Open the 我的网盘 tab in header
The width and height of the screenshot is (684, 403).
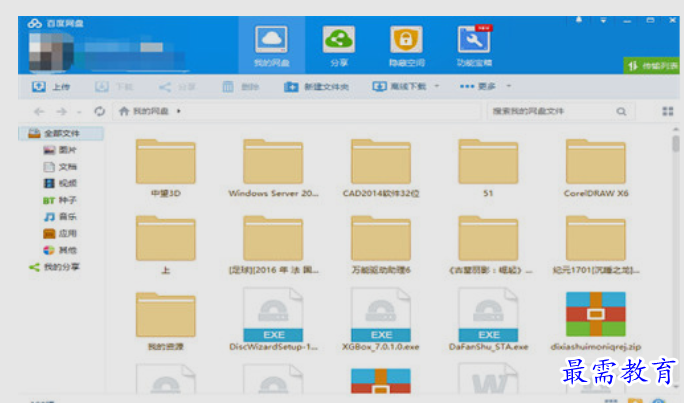[271, 46]
